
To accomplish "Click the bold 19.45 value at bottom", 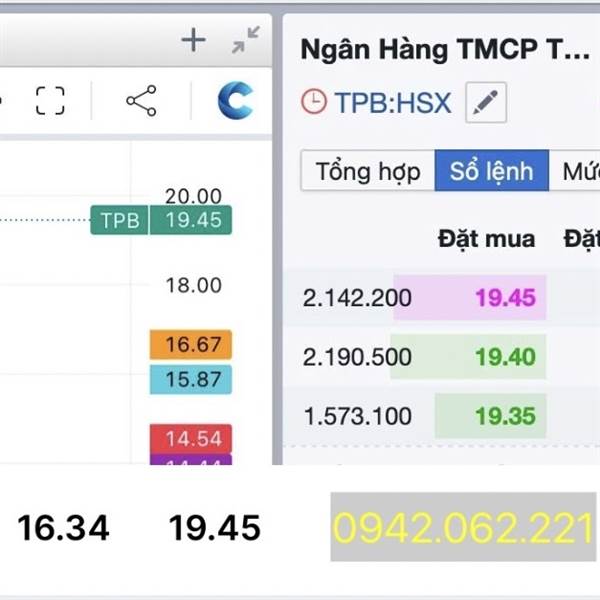I will [215, 528].
